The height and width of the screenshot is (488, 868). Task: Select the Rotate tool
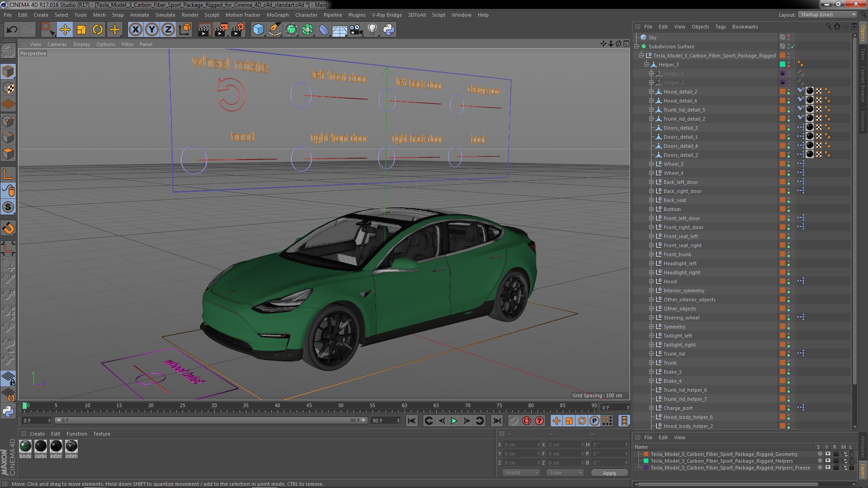(x=98, y=30)
